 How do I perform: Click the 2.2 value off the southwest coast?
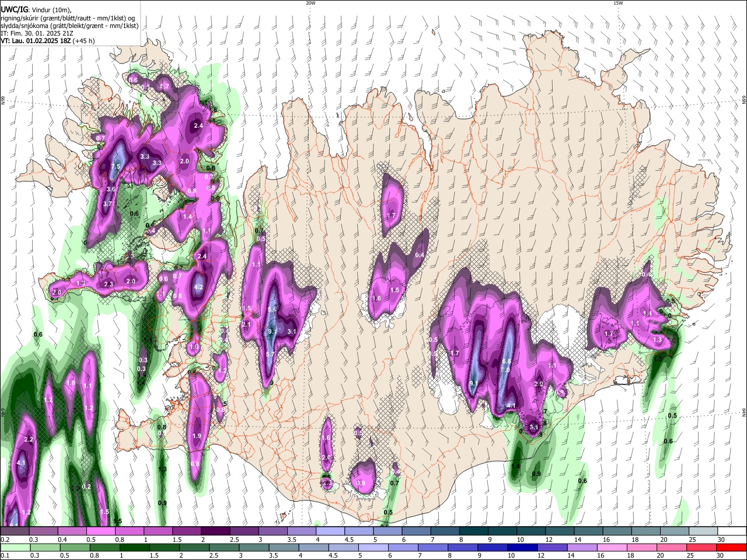click(x=29, y=439)
